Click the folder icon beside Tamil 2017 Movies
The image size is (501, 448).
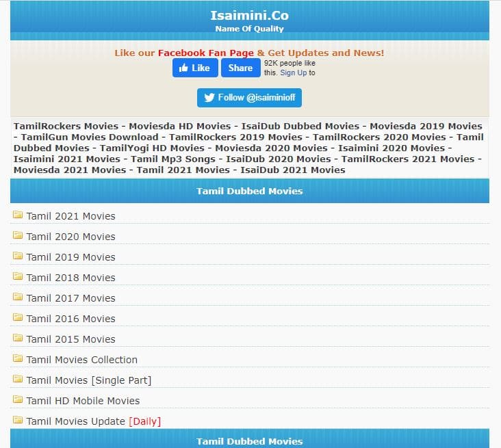[18, 297]
